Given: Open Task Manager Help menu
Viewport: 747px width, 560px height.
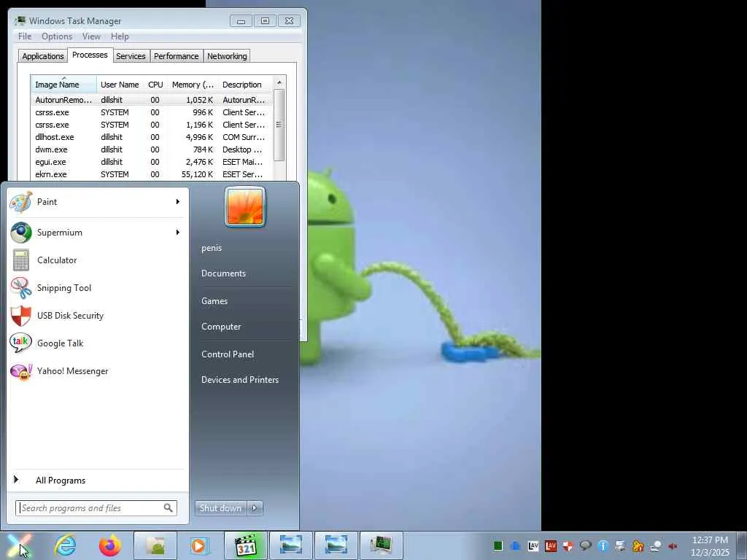Looking at the screenshot, I should (120, 36).
